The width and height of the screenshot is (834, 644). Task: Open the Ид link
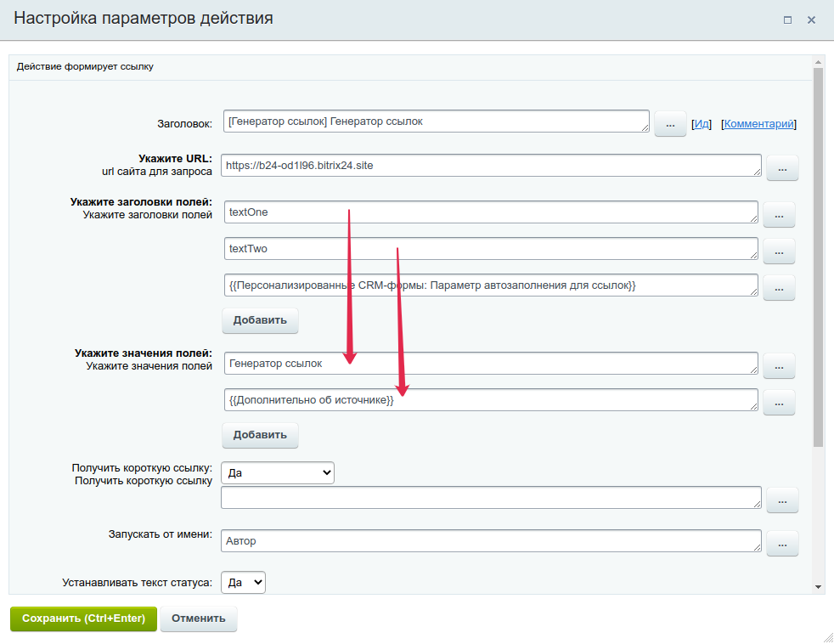[x=701, y=124]
